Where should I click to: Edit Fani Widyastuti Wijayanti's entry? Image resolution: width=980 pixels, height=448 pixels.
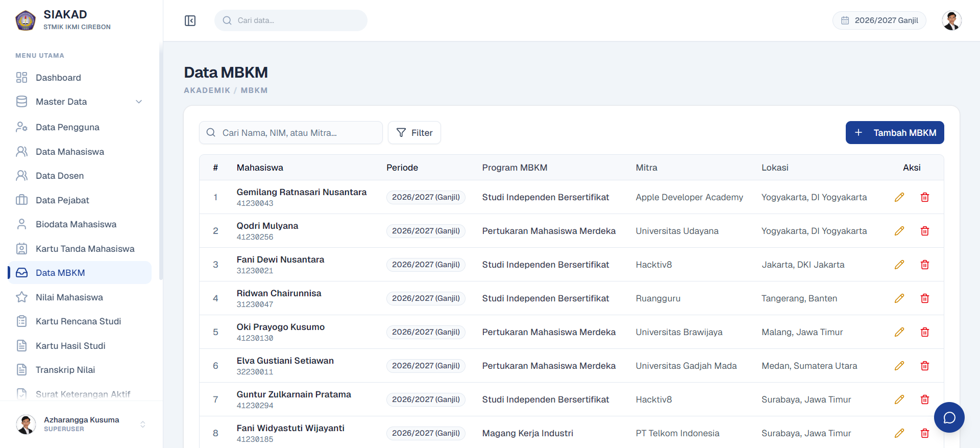(899, 433)
